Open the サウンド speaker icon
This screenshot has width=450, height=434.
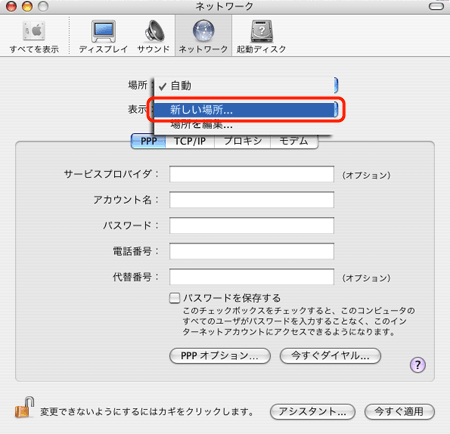point(154,31)
